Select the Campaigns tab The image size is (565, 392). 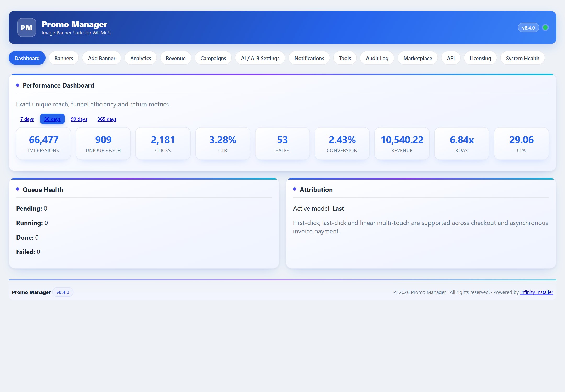coord(213,58)
